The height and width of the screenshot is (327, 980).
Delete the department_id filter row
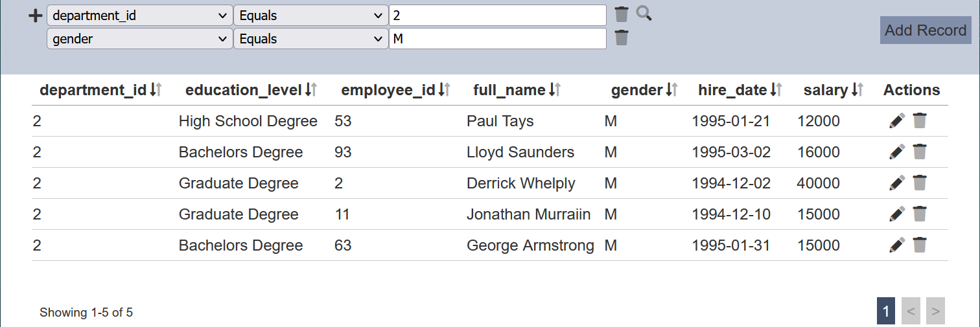[622, 15]
